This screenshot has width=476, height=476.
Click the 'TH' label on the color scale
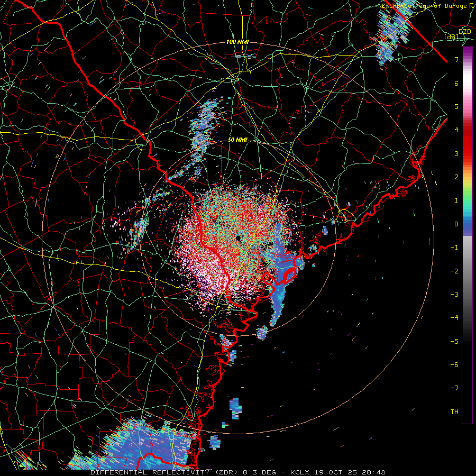[x=454, y=412]
